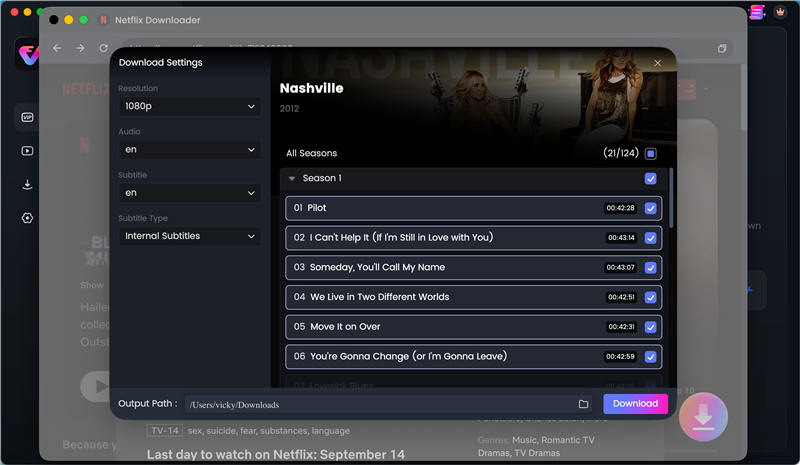
Task: Open the video player sidebar icon
Action: click(28, 151)
